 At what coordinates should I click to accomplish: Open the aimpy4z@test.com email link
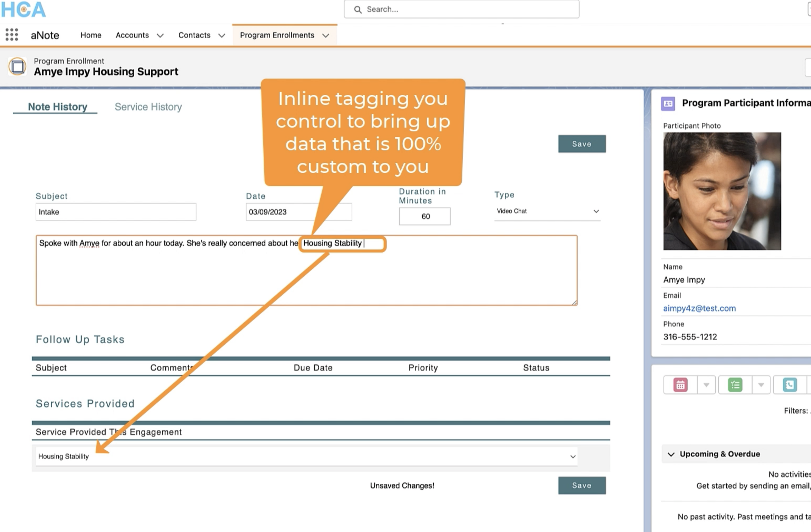[699, 308]
